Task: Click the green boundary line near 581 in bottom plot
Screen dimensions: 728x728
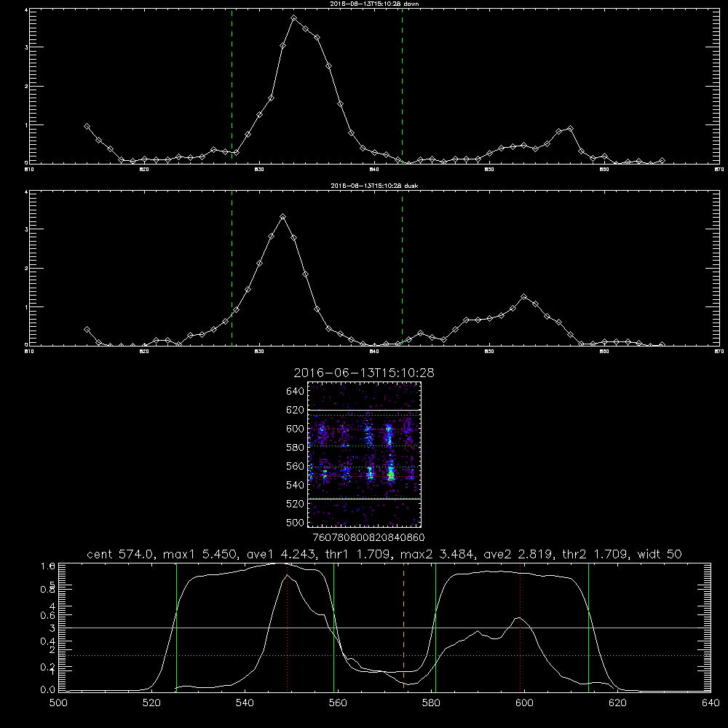Action: click(435, 627)
